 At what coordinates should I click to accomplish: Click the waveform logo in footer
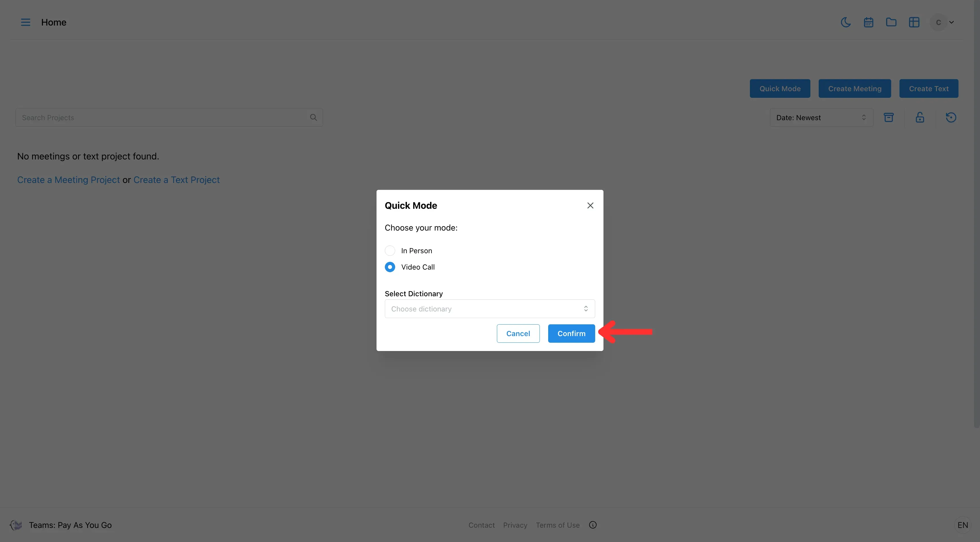pos(16,525)
